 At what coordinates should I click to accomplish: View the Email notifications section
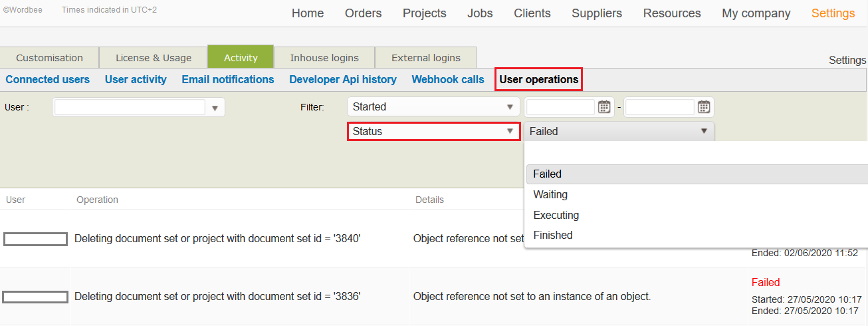pyautogui.click(x=228, y=80)
